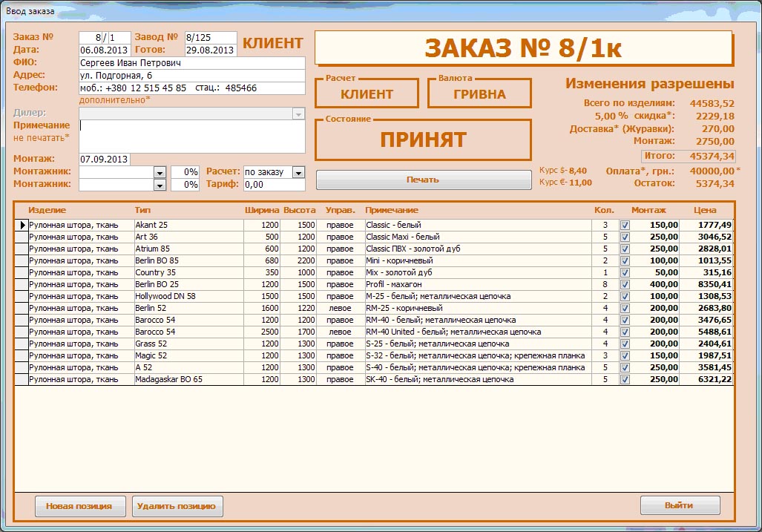This screenshot has height=532, width=762.
Task: Click the Удалить позицию button
Action: [x=177, y=506]
